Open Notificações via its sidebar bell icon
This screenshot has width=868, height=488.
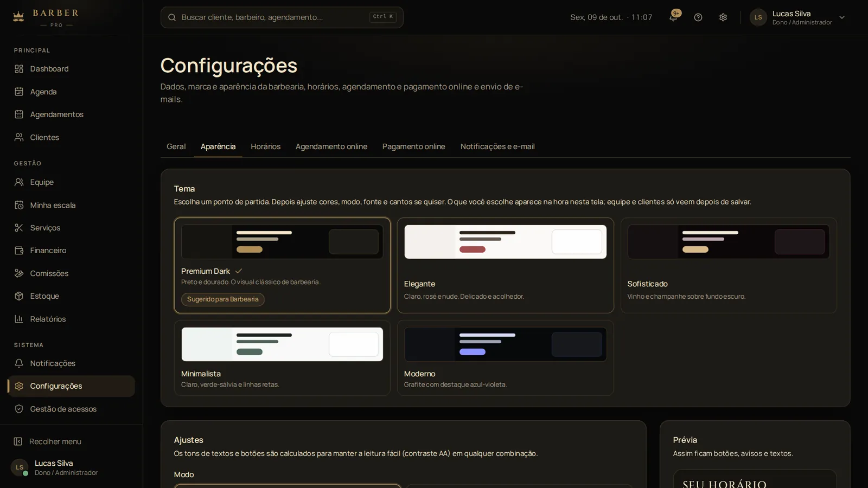(19, 363)
